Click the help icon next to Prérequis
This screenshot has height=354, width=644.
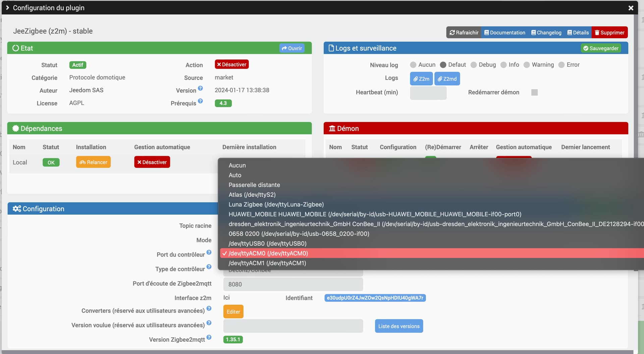pos(200,101)
